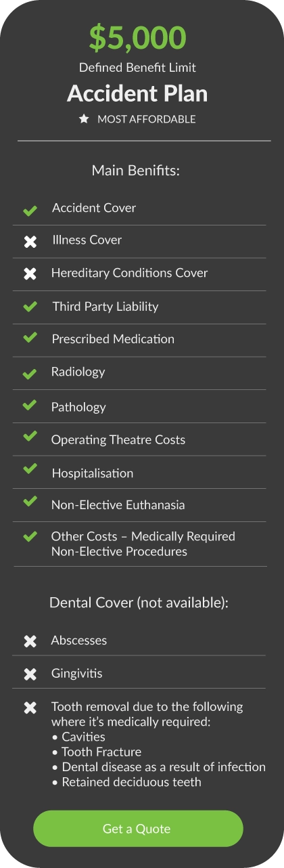Click the checkmark next to Third Party Liability
This screenshot has height=868, width=284.
[x=30, y=307]
